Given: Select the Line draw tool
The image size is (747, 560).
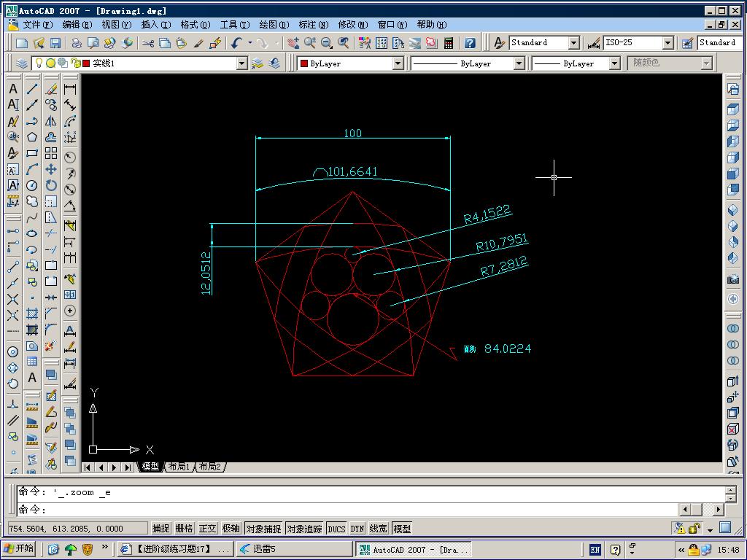Looking at the screenshot, I should (x=32, y=89).
